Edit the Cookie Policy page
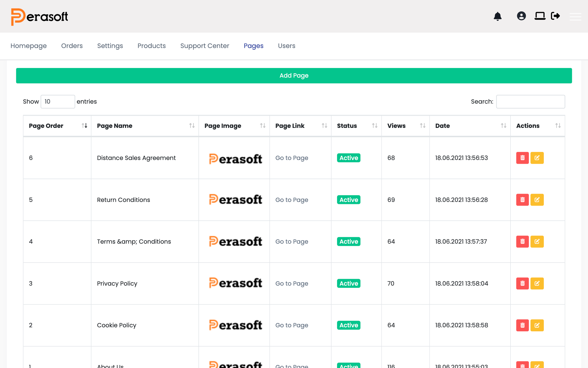This screenshot has width=588, height=368. 537,325
